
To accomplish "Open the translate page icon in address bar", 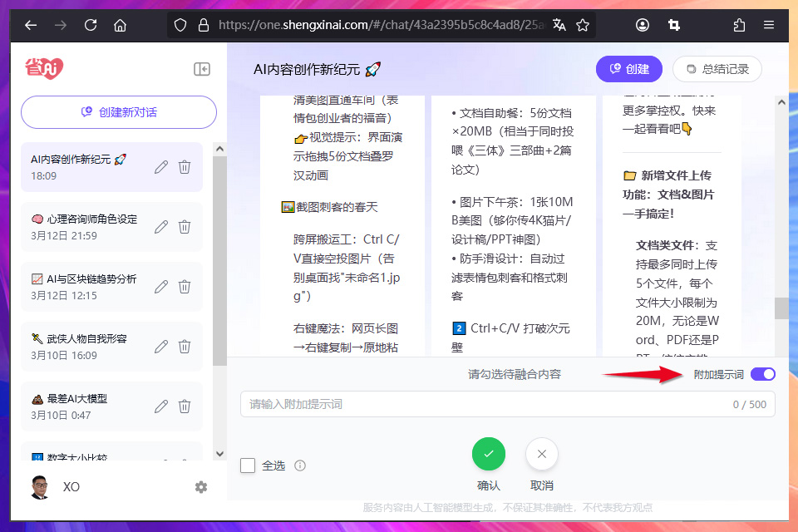I will click(559, 25).
